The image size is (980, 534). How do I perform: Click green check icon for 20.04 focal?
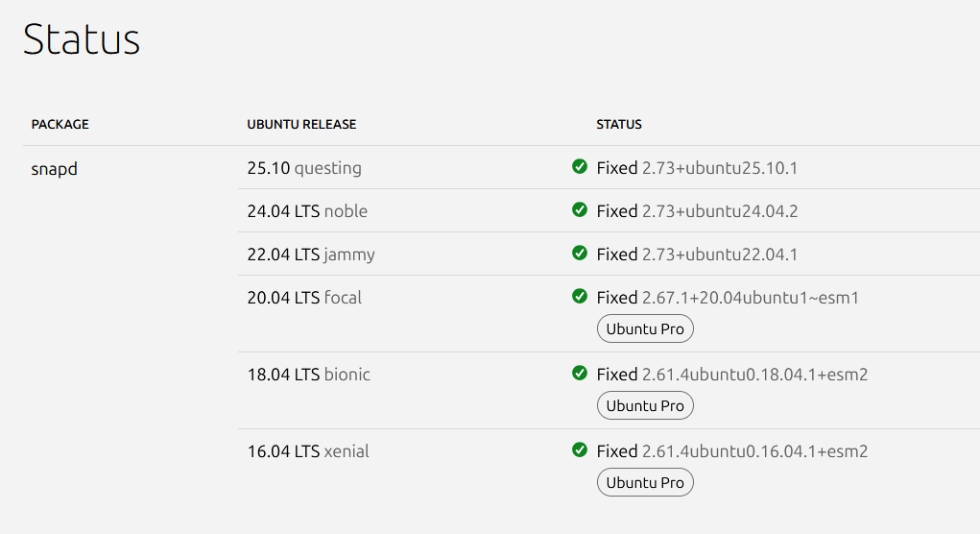point(580,297)
